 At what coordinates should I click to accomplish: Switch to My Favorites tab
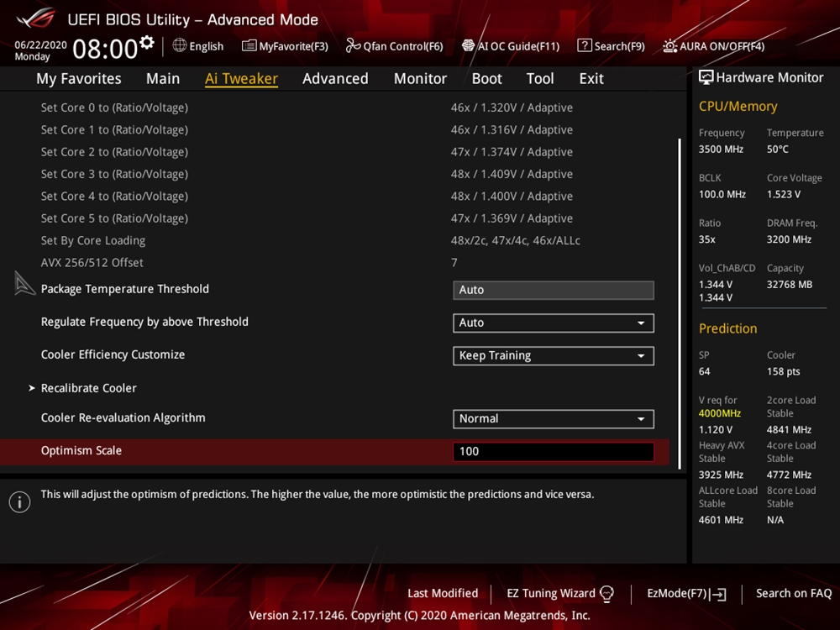tap(79, 79)
